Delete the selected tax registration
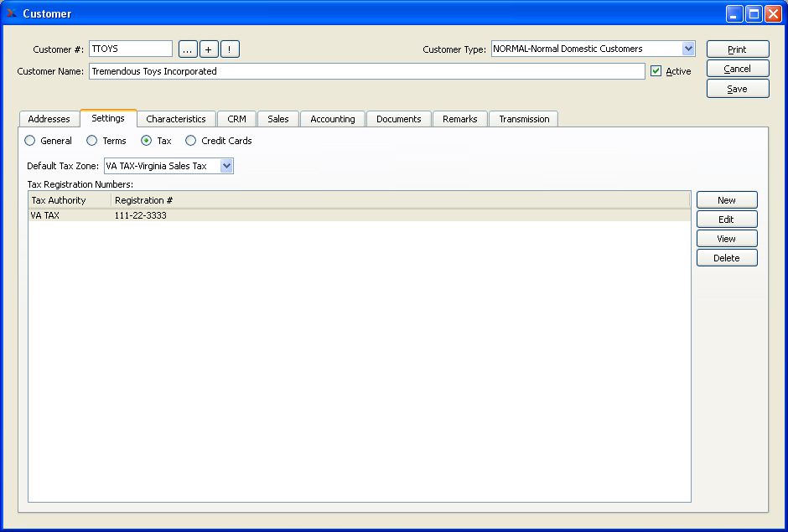 (727, 258)
